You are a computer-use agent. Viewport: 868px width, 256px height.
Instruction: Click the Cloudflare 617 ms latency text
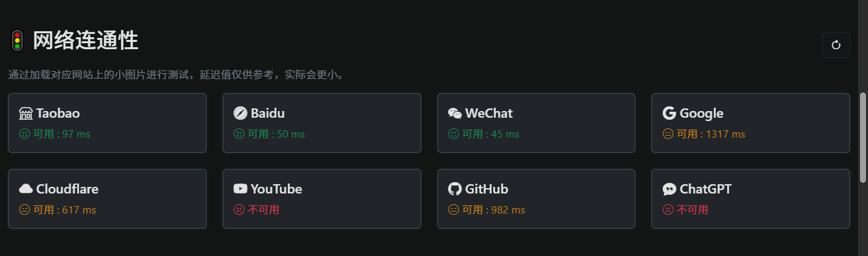(64, 209)
